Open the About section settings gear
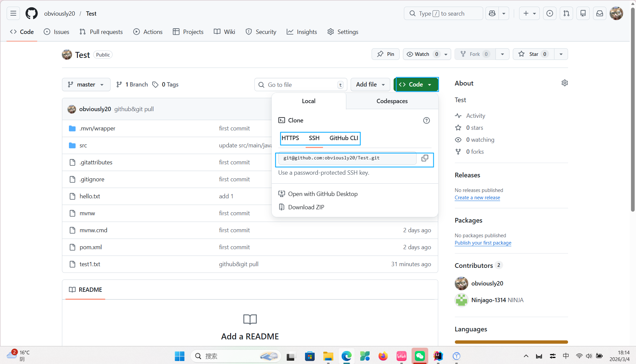Image resolution: width=636 pixels, height=364 pixels. point(564,83)
